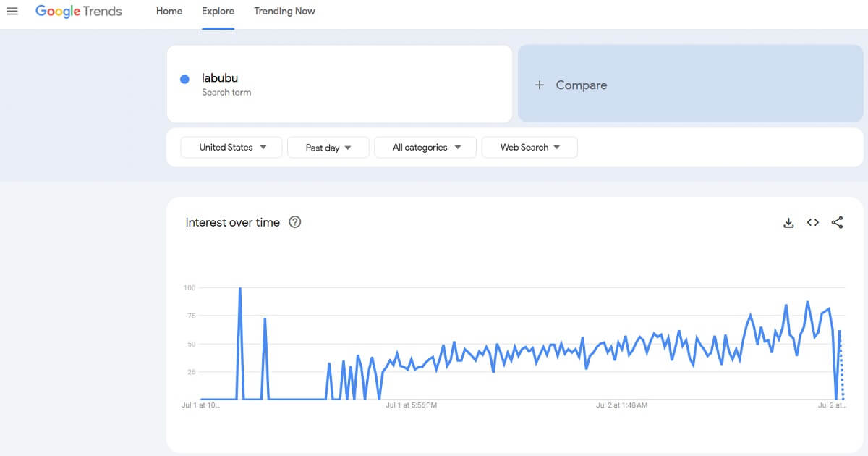The width and height of the screenshot is (868, 456).
Task: Open the United States region dropdown
Action: point(231,147)
